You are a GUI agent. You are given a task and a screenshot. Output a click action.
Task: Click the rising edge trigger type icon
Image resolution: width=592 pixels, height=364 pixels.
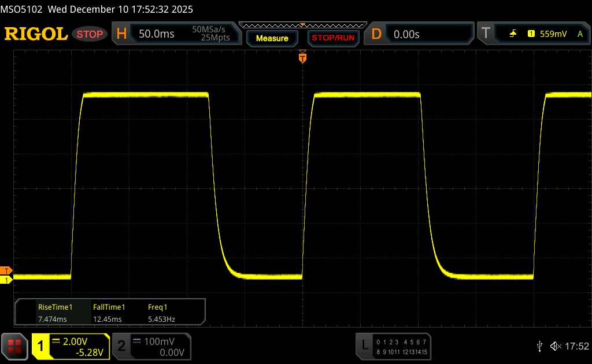tap(513, 34)
